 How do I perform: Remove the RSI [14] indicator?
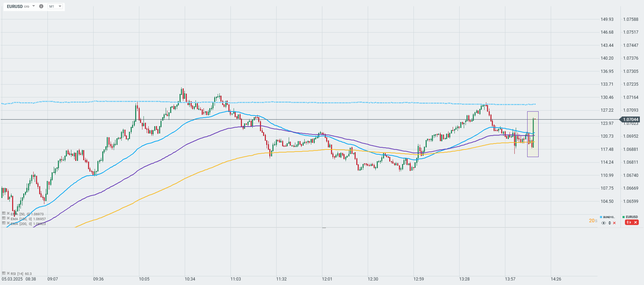8,273
